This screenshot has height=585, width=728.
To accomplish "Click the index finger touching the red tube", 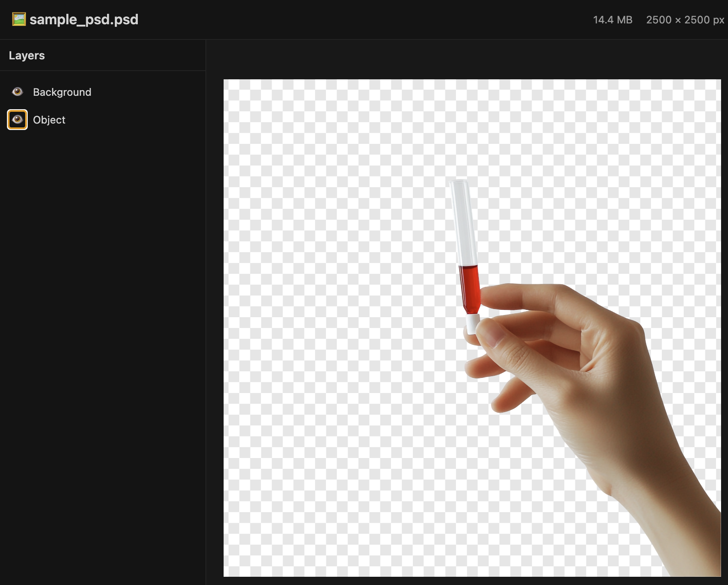I will (x=511, y=297).
